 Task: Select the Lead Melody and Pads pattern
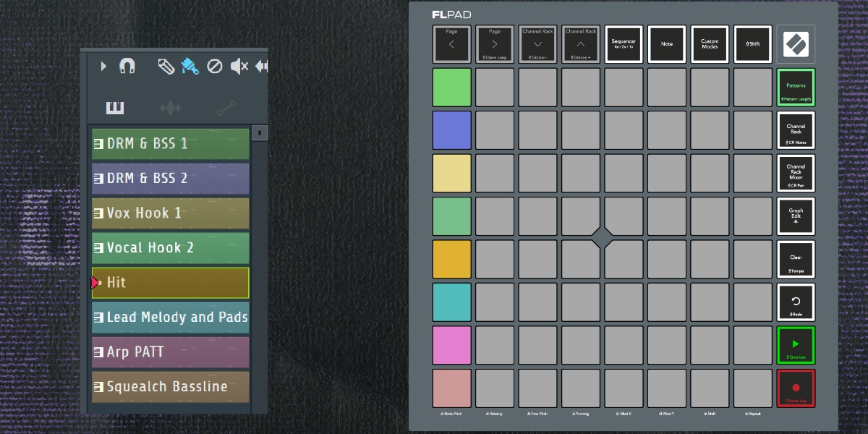coord(171,318)
